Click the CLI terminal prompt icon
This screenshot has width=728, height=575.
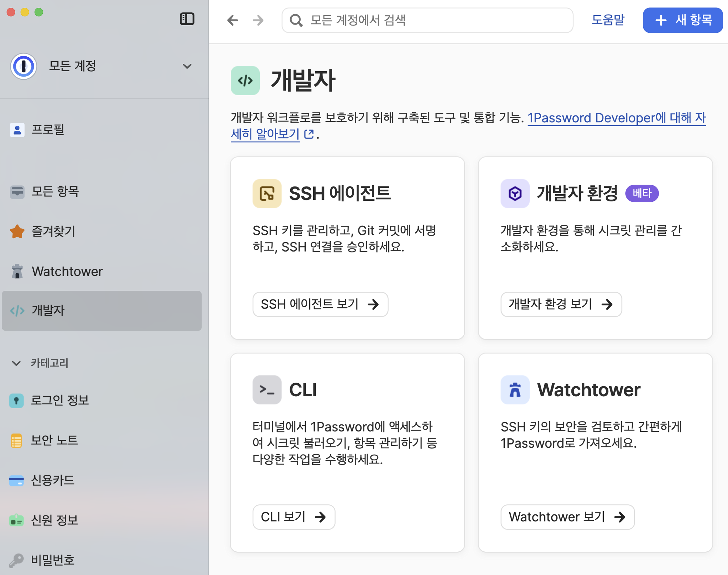click(x=267, y=390)
